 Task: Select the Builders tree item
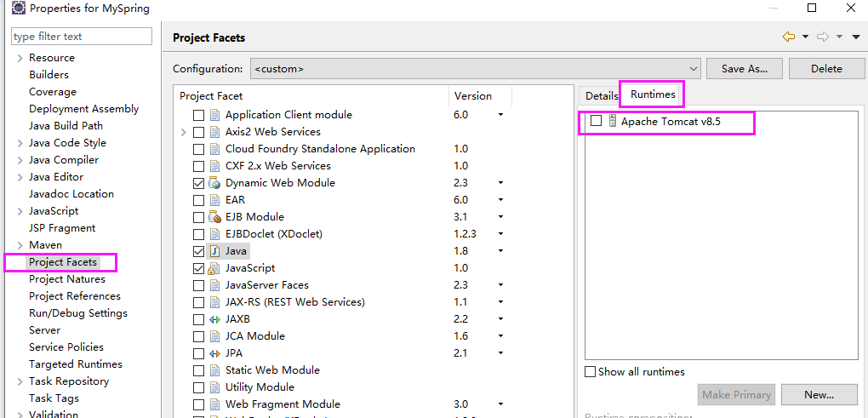[49, 75]
